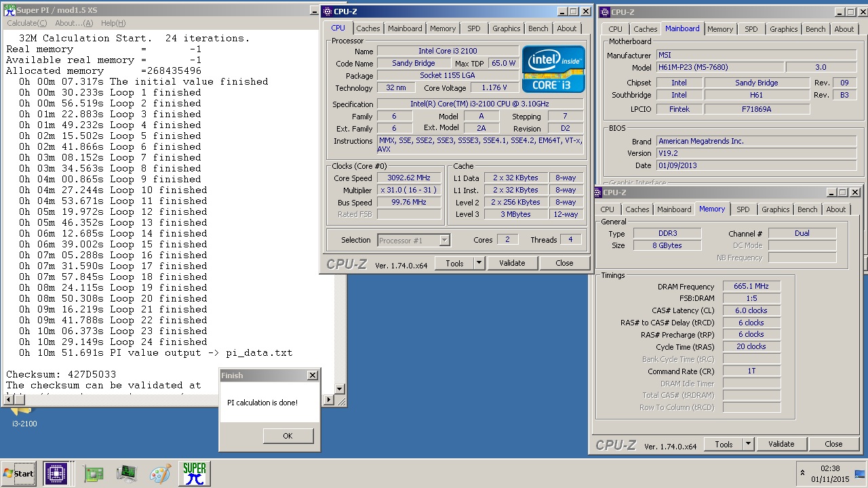
Task: Click the title bar icon of the CPU tab CPU-Z window
Action: [x=327, y=12]
